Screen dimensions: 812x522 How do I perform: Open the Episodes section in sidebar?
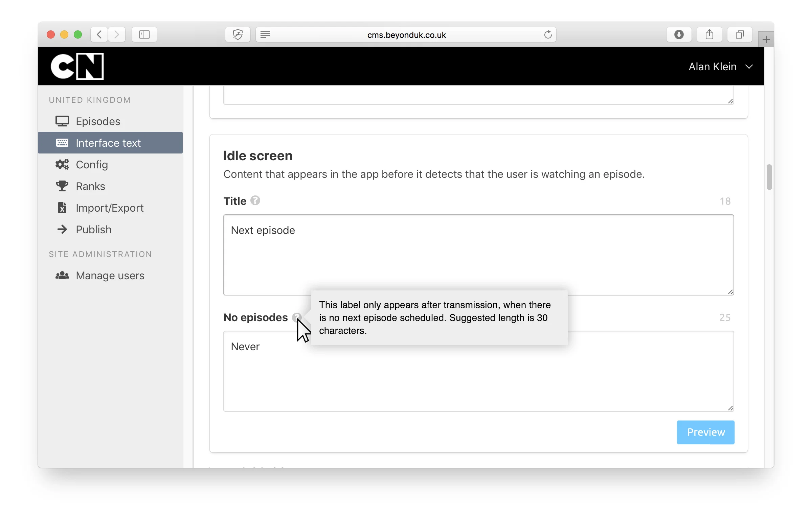(x=98, y=121)
